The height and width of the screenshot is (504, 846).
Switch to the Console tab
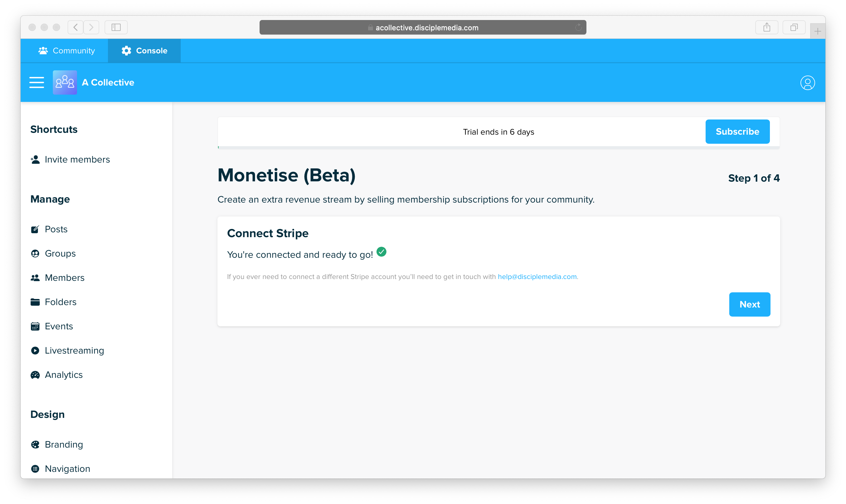click(144, 51)
